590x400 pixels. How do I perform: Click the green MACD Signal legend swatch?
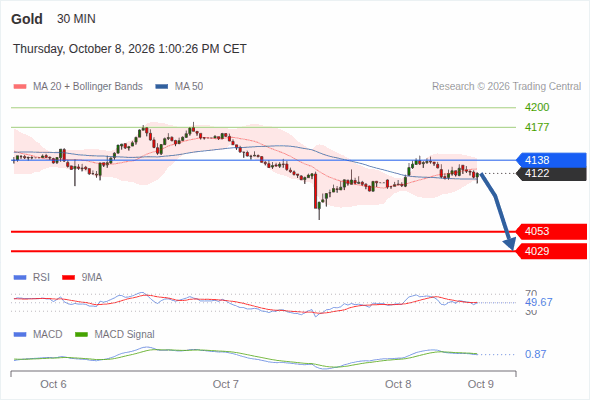pos(82,335)
